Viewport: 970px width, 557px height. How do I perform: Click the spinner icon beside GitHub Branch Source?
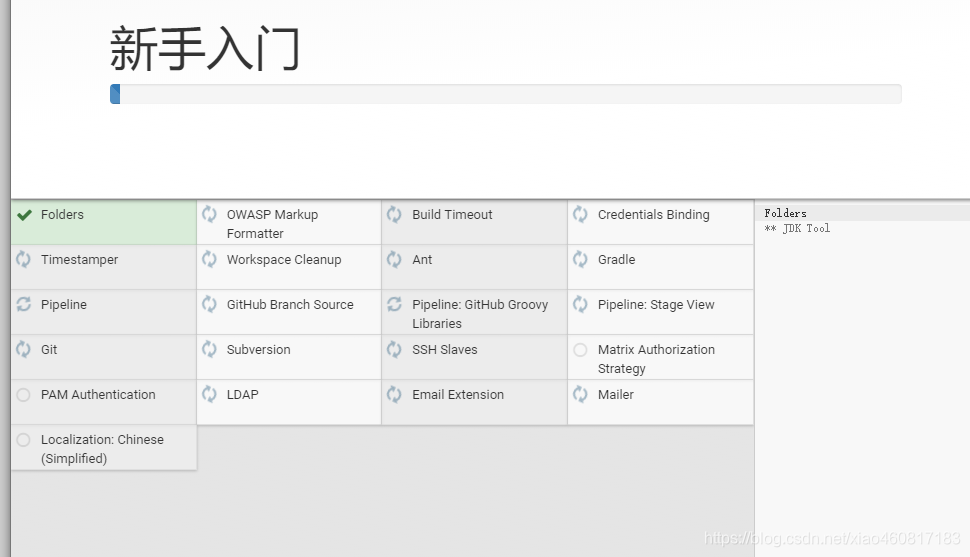[209, 304]
